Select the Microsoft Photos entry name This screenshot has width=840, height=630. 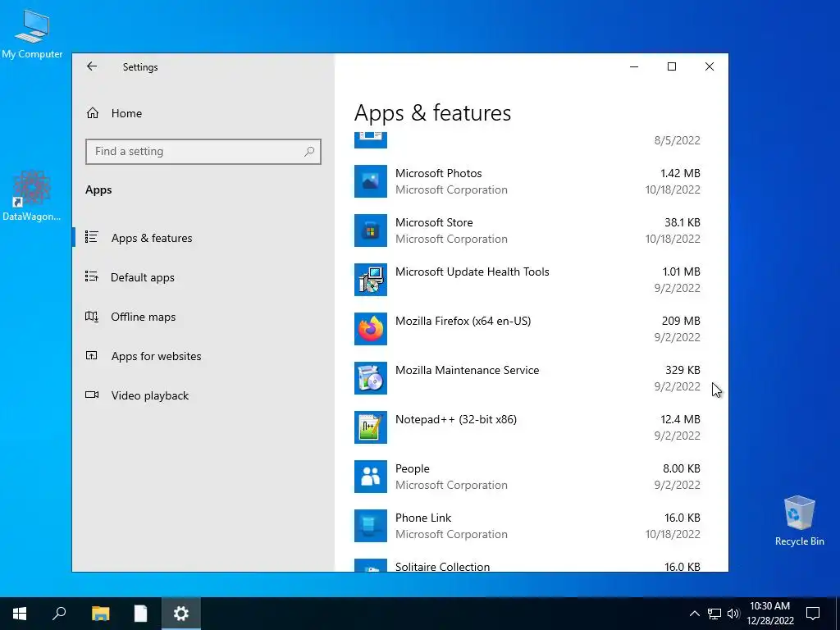tap(438, 173)
